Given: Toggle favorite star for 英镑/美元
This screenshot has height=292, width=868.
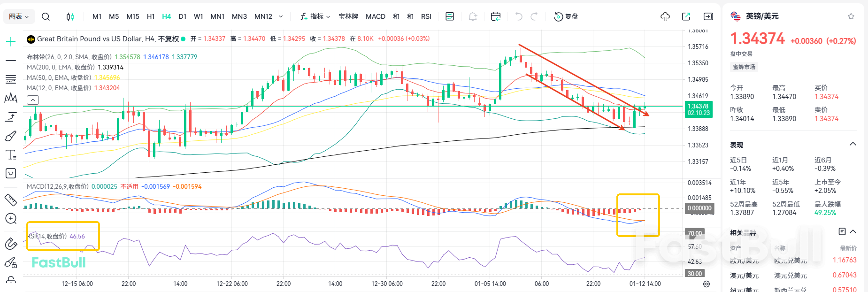Looking at the screenshot, I should pos(851,16).
